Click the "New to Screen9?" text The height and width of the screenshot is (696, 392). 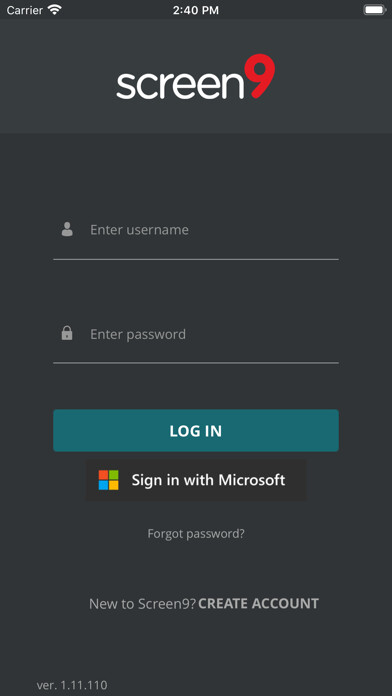143,604
